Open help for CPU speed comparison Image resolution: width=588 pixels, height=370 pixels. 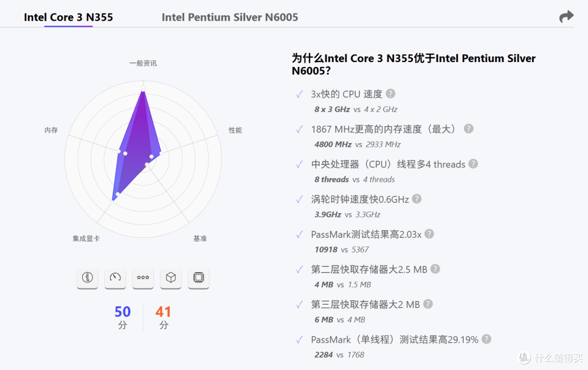tap(390, 94)
